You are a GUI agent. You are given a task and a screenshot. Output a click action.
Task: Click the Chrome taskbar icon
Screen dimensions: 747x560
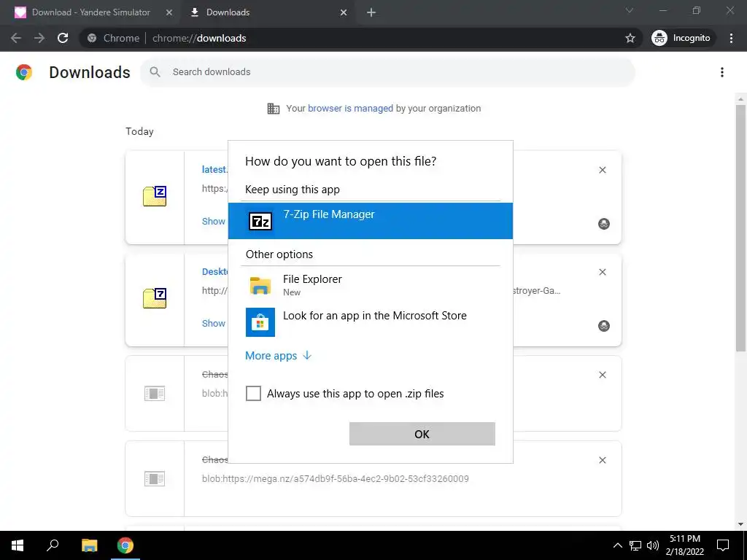(125, 545)
